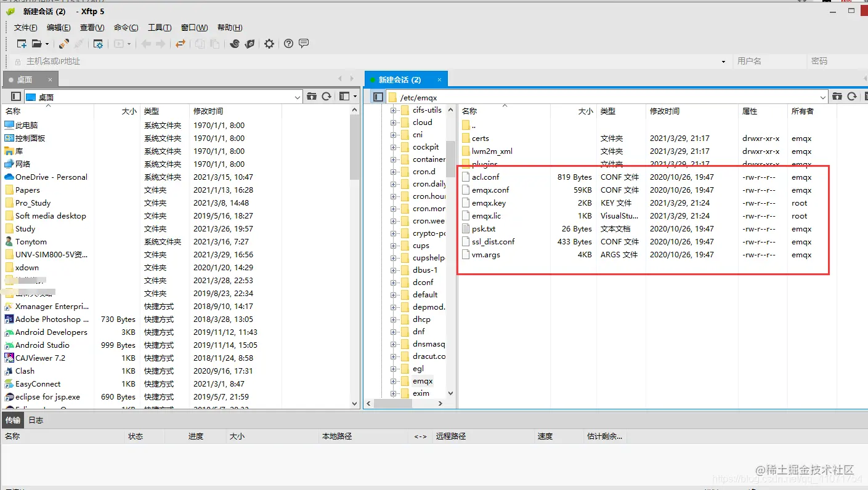Click the Xftp leaf icon in toolbar
The height and width of the screenshot is (490, 868).
click(249, 44)
